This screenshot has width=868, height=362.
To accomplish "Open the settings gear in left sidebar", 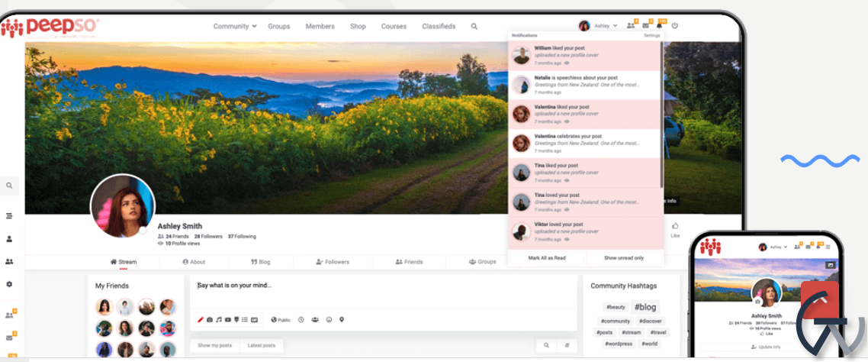I will click(x=9, y=284).
